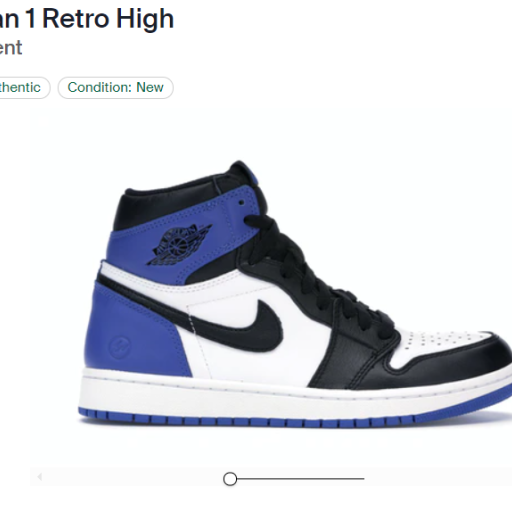512x512 pixels.
Task: Click the middle of the image slider track
Action: pos(300,479)
